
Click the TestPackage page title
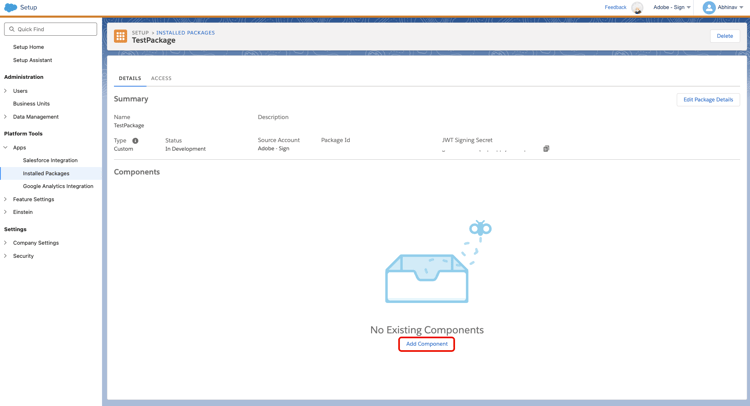[154, 41]
